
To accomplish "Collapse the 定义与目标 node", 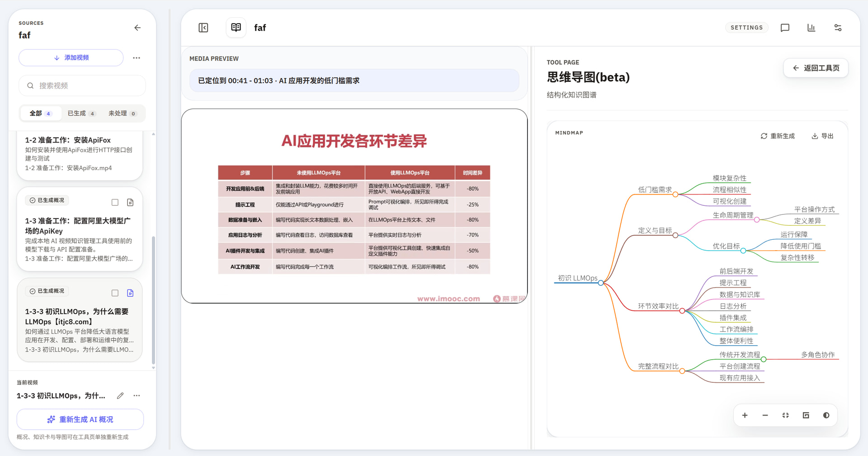I will [675, 235].
